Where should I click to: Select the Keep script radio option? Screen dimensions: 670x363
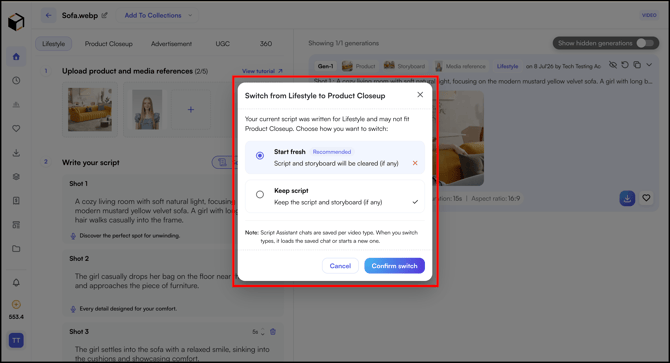click(260, 195)
